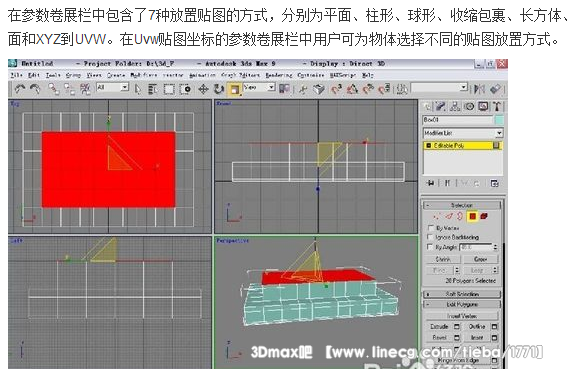
Task: Open the Hierarchy panel tab icon
Action: pos(455,106)
